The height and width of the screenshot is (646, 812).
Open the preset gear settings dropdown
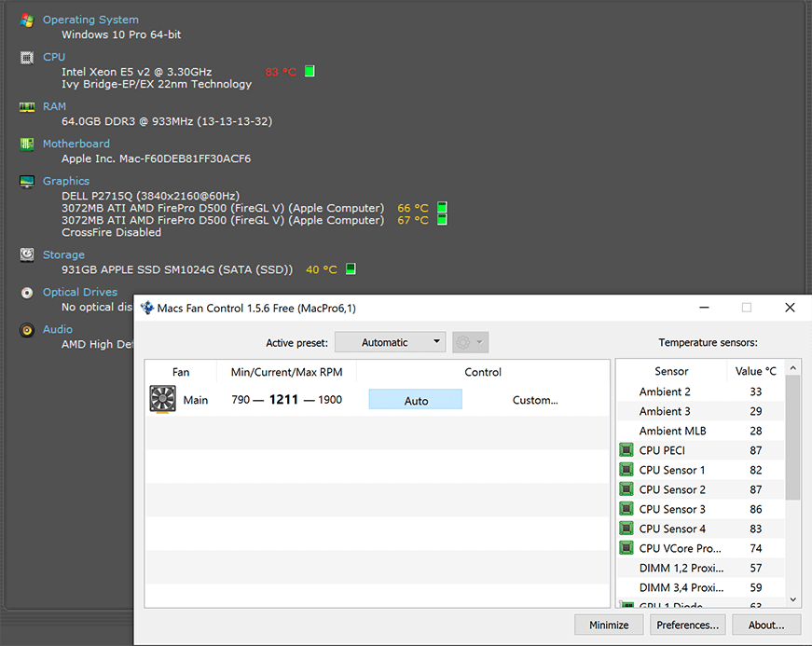tap(470, 342)
